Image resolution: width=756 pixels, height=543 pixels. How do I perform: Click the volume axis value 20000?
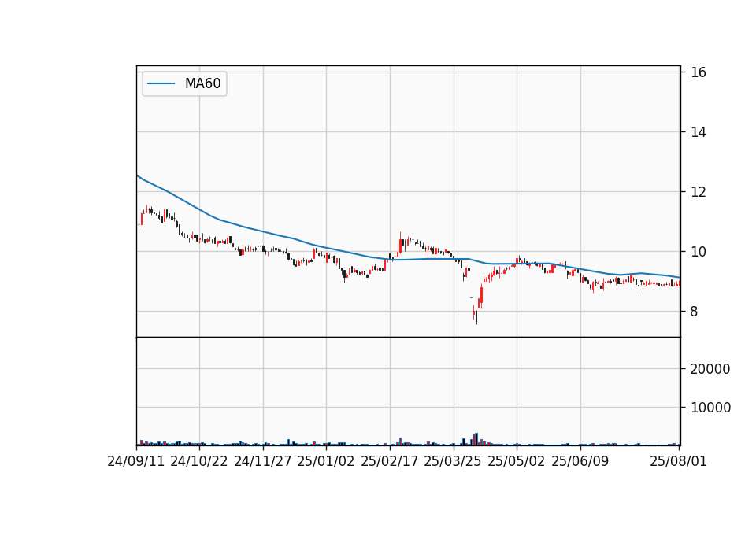click(710, 369)
